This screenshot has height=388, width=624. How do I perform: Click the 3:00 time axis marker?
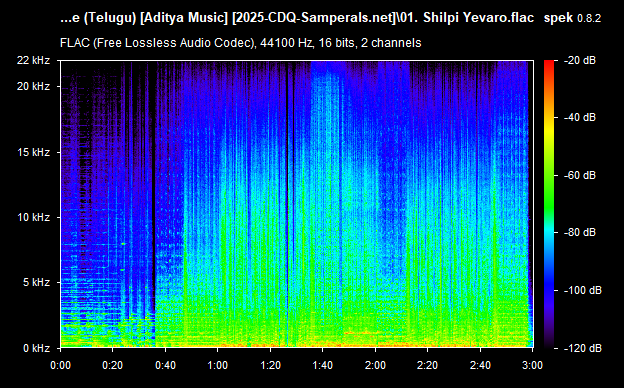point(532,365)
